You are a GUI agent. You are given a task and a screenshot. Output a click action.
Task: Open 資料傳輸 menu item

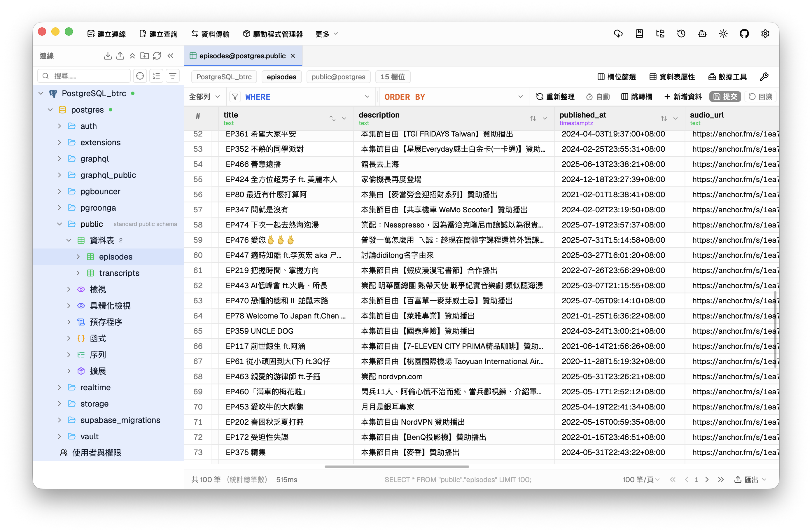pos(210,34)
